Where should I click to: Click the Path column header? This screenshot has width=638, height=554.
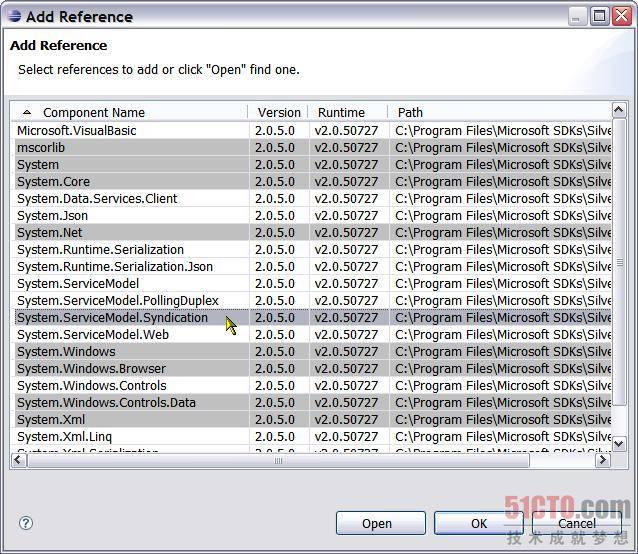pos(500,112)
